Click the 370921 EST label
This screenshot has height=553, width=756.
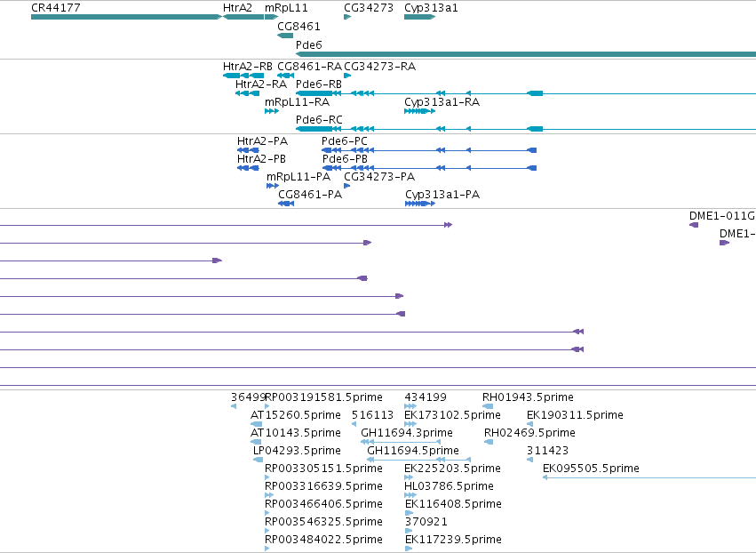pyautogui.click(x=426, y=522)
